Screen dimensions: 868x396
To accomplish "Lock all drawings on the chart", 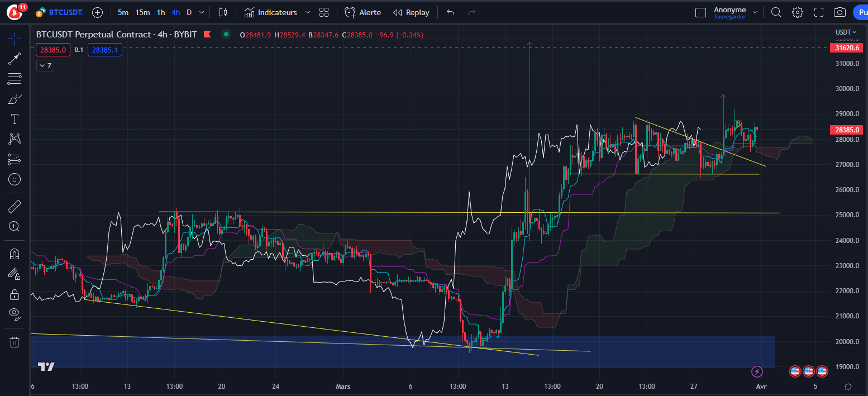I will click(14, 294).
